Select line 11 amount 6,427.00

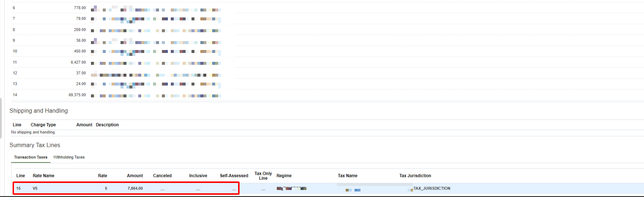(x=78, y=62)
